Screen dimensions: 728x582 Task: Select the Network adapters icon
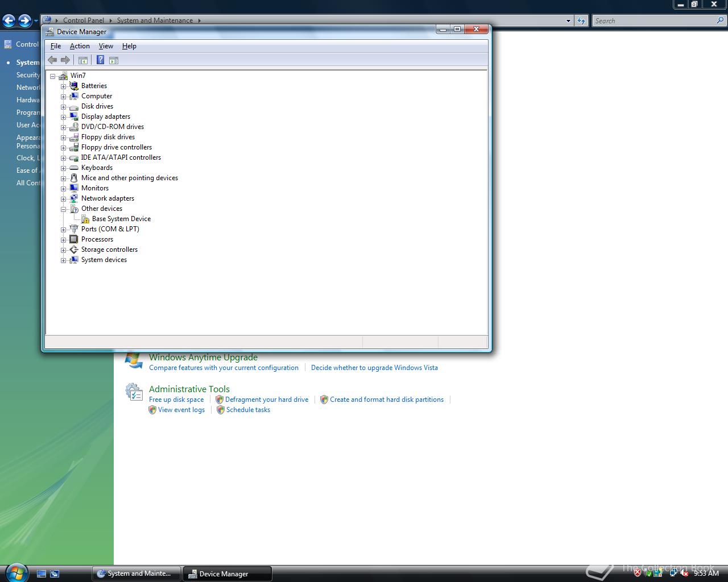[x=73, y=198]
